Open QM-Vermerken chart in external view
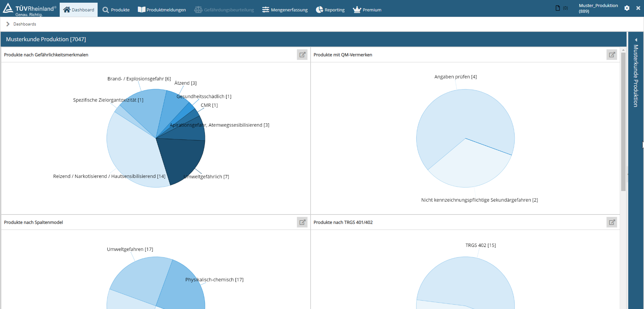Viewport: 644px width, 309px height. point(612,55)
